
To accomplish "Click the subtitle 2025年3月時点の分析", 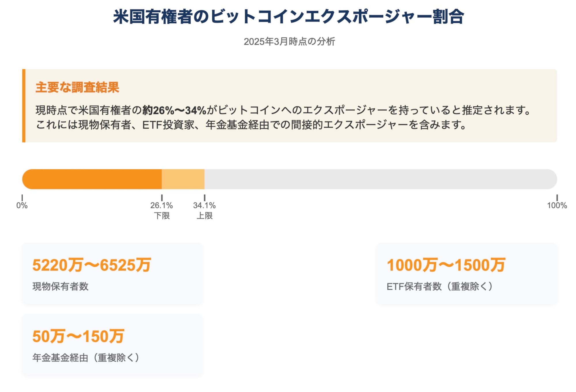I will (x=289, y=41).
